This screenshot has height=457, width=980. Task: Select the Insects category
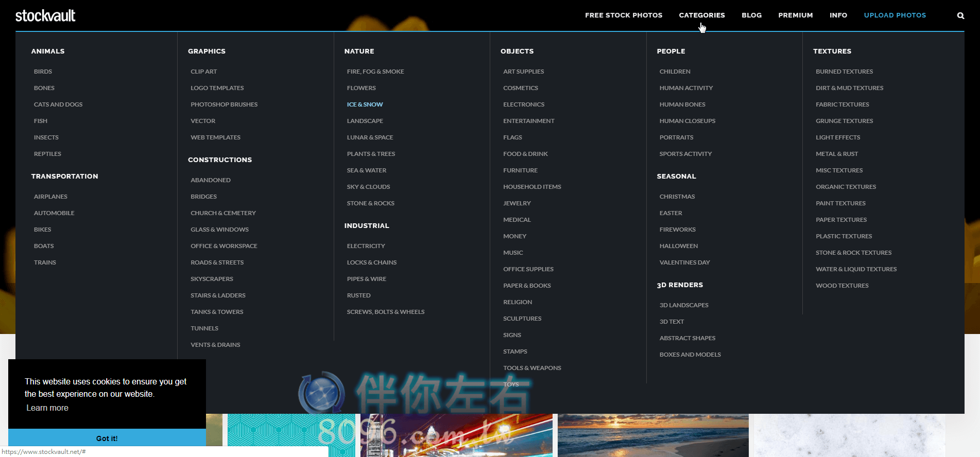[x=46, y=137]
